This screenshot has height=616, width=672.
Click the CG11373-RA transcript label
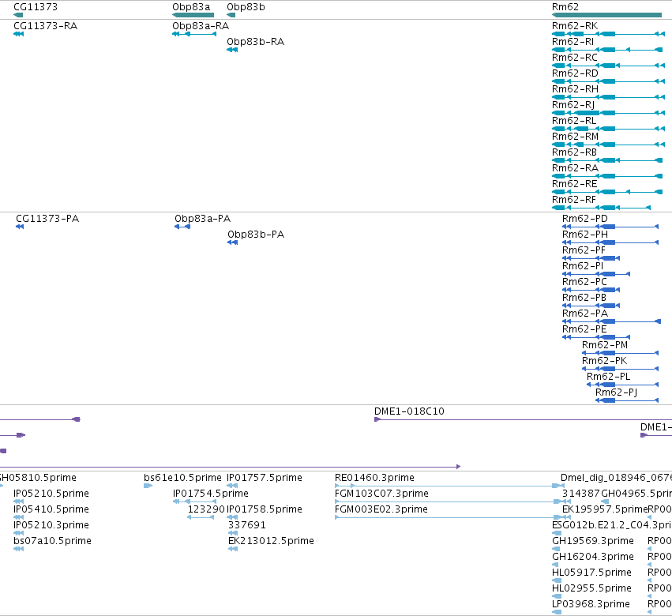pos(46,26)
